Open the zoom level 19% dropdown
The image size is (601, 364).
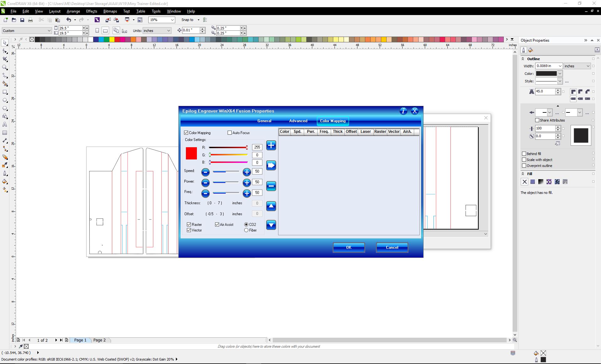pos(172,20)
